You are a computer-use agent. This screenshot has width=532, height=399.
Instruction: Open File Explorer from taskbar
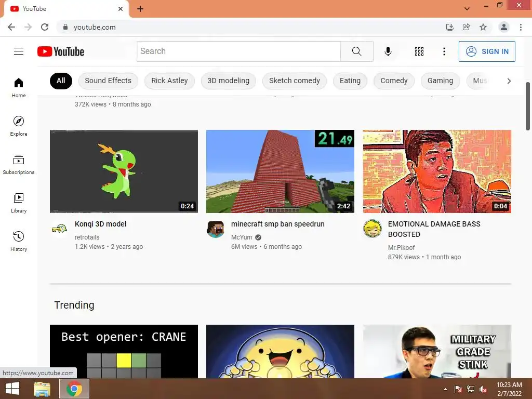tap(42, 389)
